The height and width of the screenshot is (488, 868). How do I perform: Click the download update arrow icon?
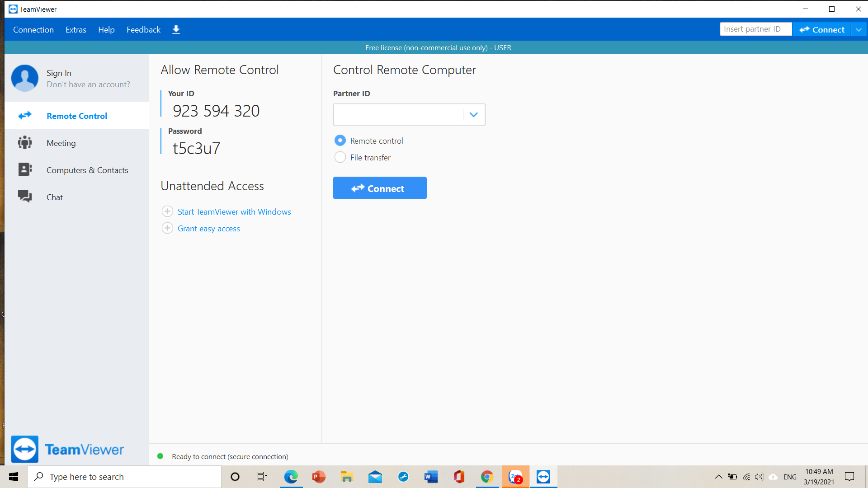click(x=176, y=29)
